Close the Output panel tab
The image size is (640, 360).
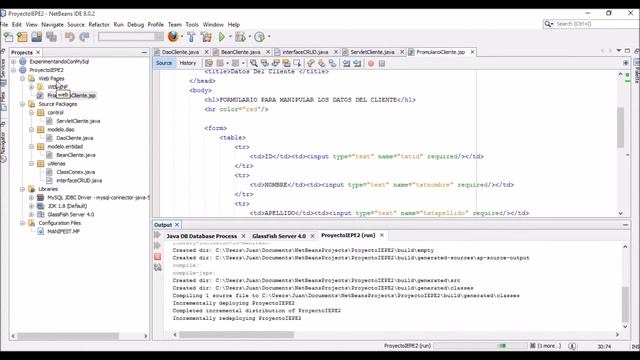pos(177,225)
